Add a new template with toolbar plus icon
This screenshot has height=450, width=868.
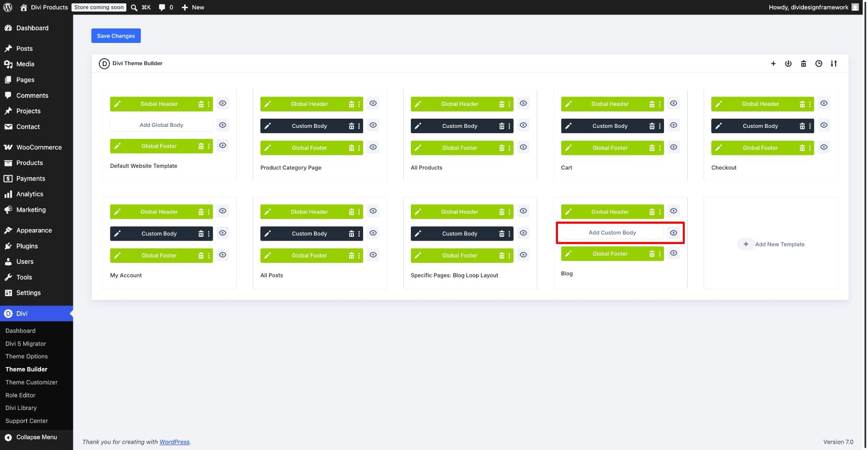[773, 64]
